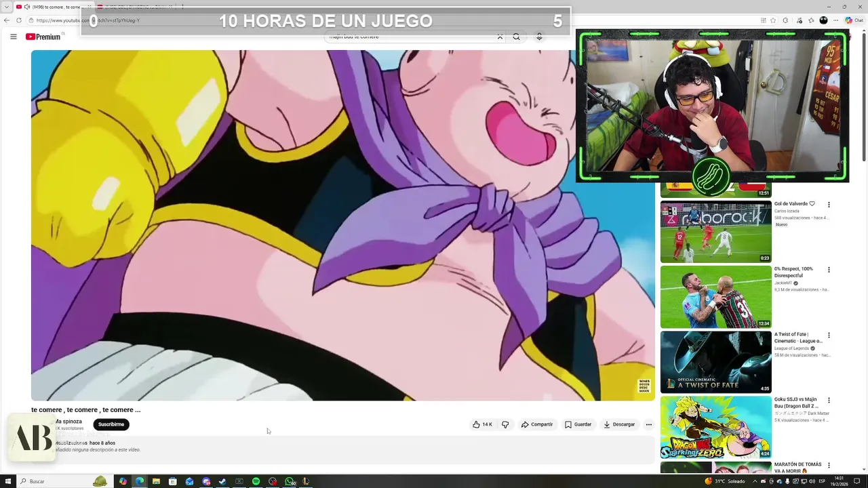
Task: Open the Copilot Chat button
Action: point(854,20)
